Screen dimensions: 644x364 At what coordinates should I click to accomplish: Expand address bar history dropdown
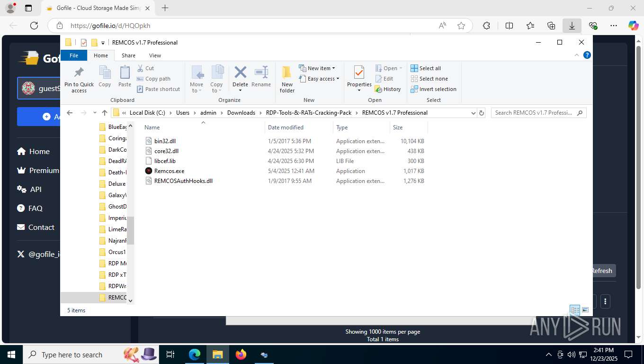pos(473,113)
